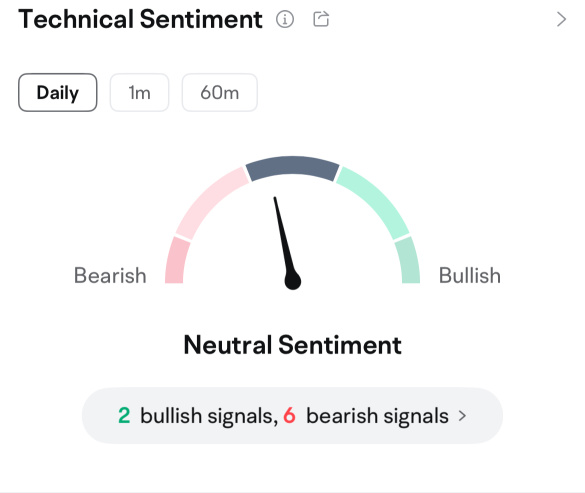Click the gauge needle pivot

pos(292,281)
